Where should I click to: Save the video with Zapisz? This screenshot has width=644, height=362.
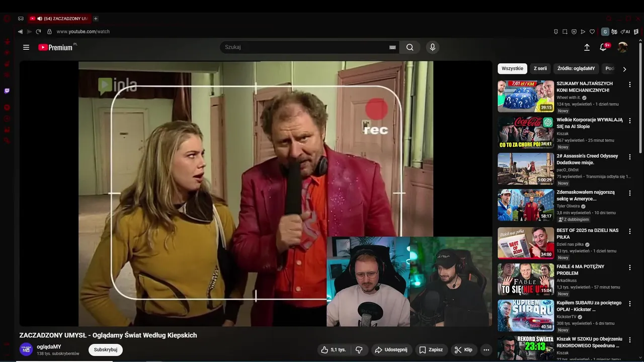pos(431,349)
